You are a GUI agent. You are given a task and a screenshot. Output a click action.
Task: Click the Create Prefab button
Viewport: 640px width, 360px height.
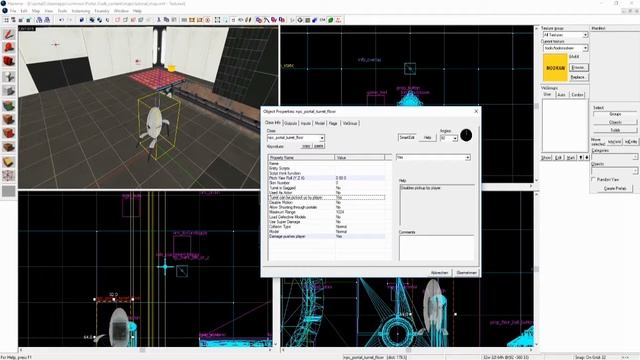pos(615,189)
